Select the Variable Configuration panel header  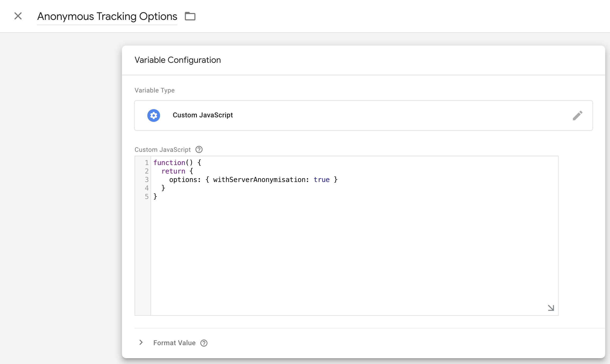178,60
